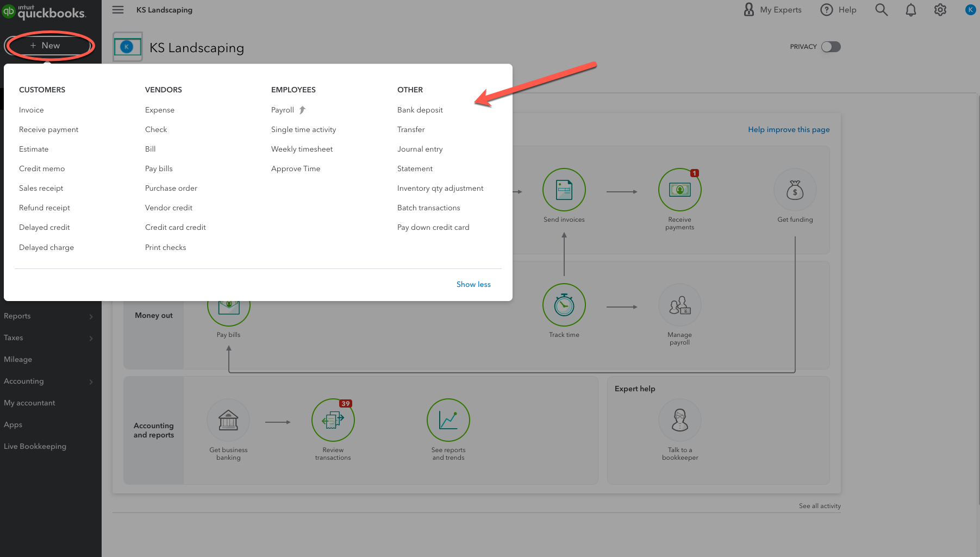
Task: Select Bank deposit under Other
Action: click(x=420, y=110)
